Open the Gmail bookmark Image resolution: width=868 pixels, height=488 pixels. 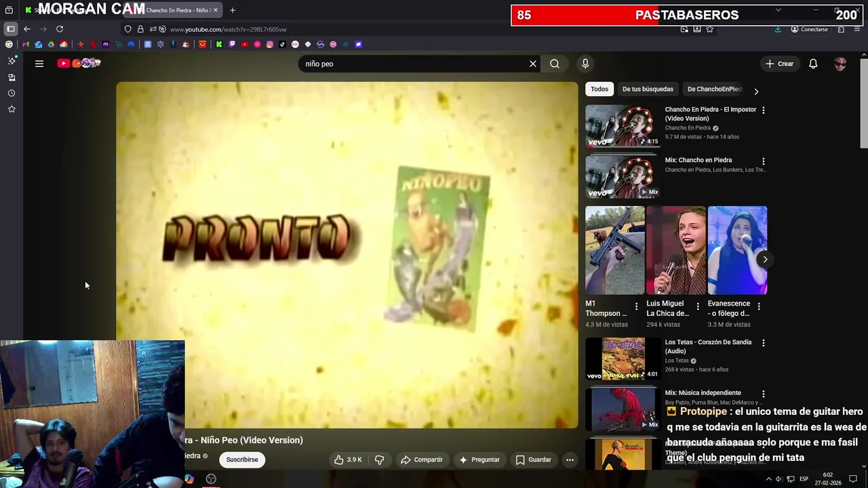[x=26, y=44]
